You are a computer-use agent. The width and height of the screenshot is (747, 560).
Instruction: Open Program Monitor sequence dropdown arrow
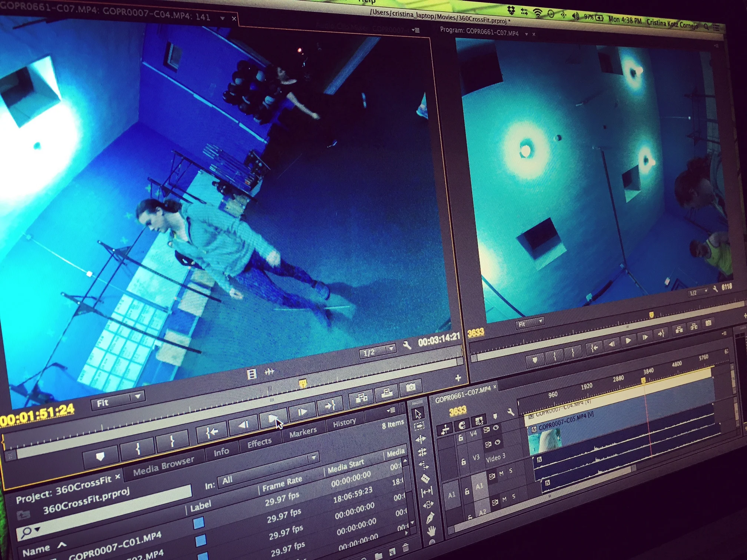click(x=526, y=34)
